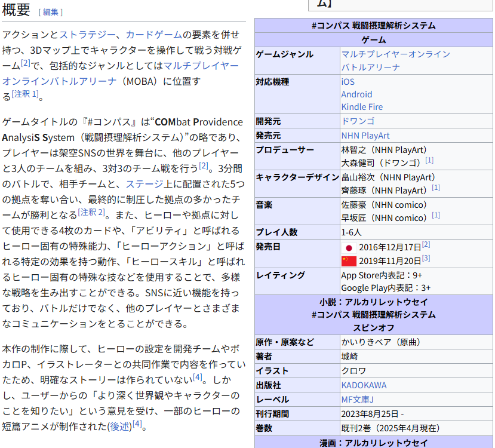Screen dimensions: 495x448
Task: Jump to the 後述 section link
Action: click(x=119, y=426)
